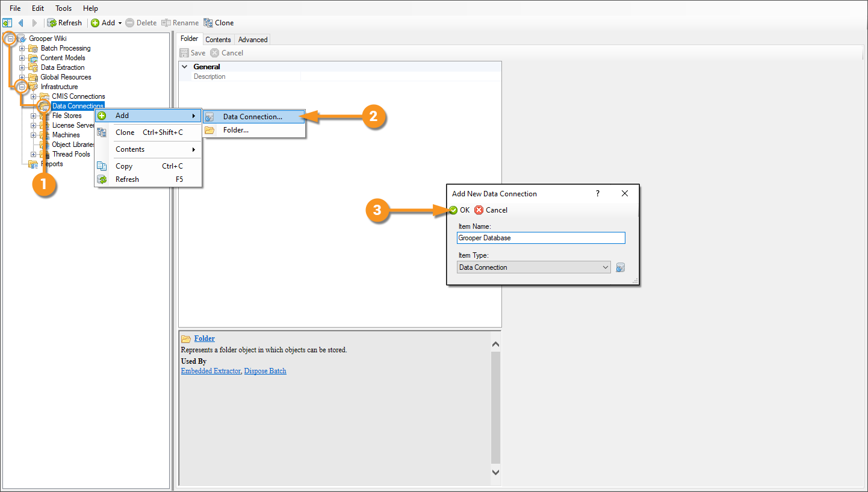Click the description panel scrollbar thumb

pyautogui.click(x=495, y=407)
